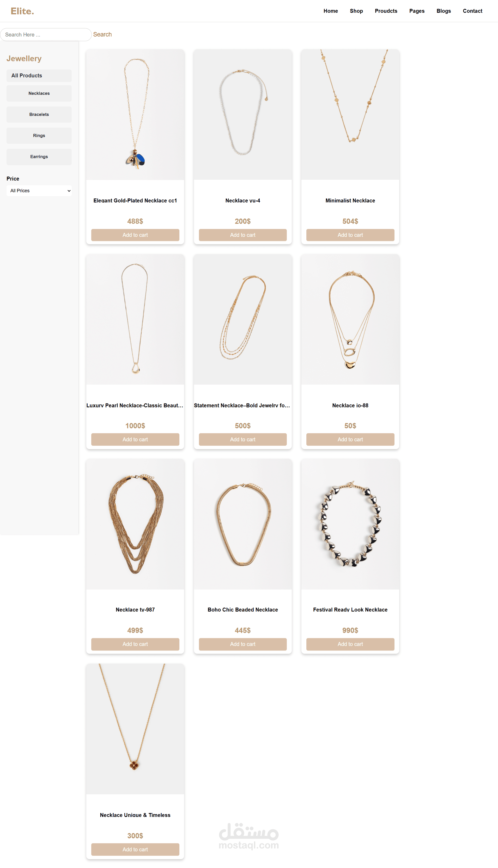Add Necklace Unique & Timeless to cart
The image size is (498, 868).
point(135,850)
